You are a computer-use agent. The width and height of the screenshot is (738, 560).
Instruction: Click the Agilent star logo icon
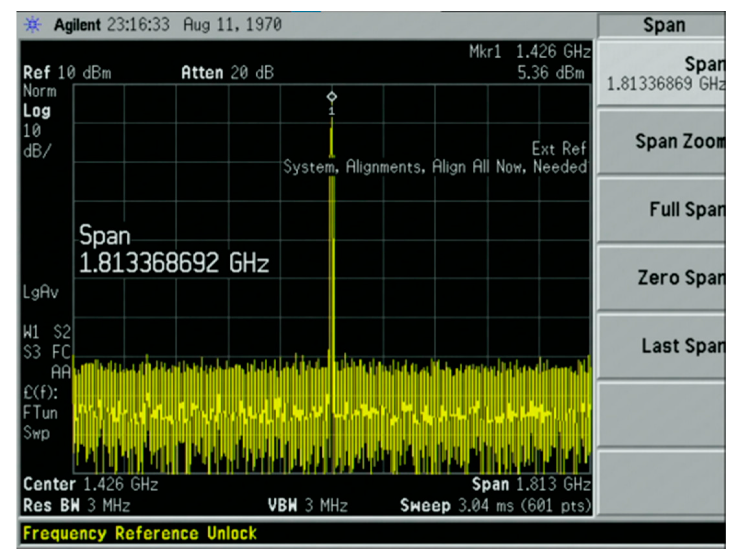32,24
